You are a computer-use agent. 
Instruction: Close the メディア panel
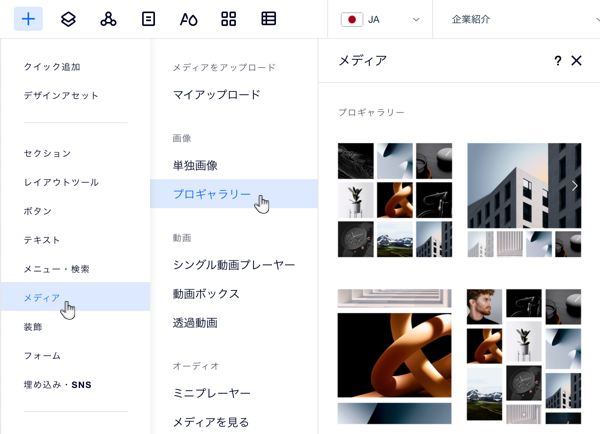[577, 61]
